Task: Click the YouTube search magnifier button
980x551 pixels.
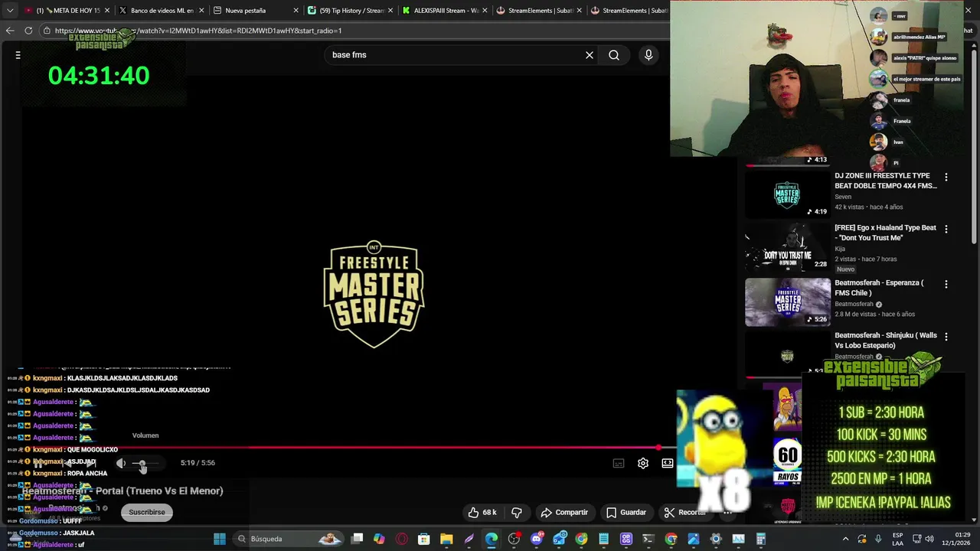Action: (614, 55)
